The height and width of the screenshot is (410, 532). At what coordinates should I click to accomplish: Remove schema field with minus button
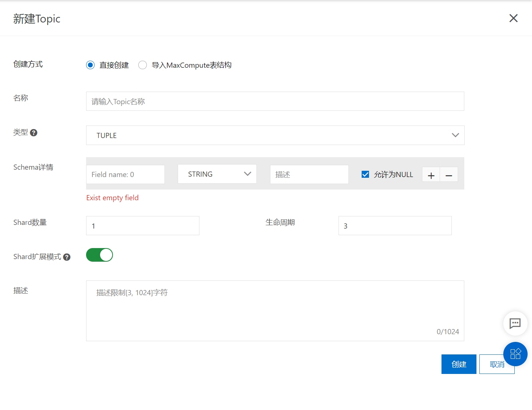449,174
